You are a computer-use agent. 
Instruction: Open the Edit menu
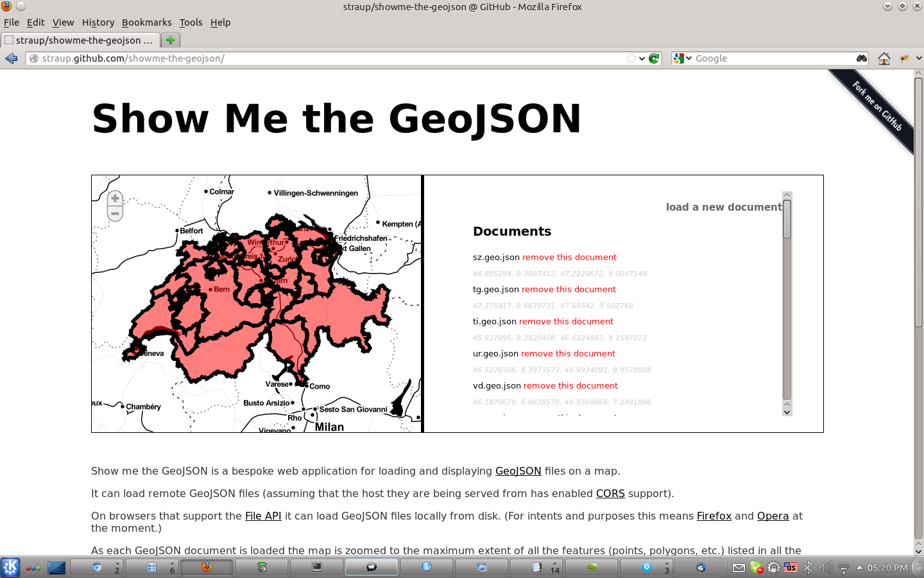point(35,22)
